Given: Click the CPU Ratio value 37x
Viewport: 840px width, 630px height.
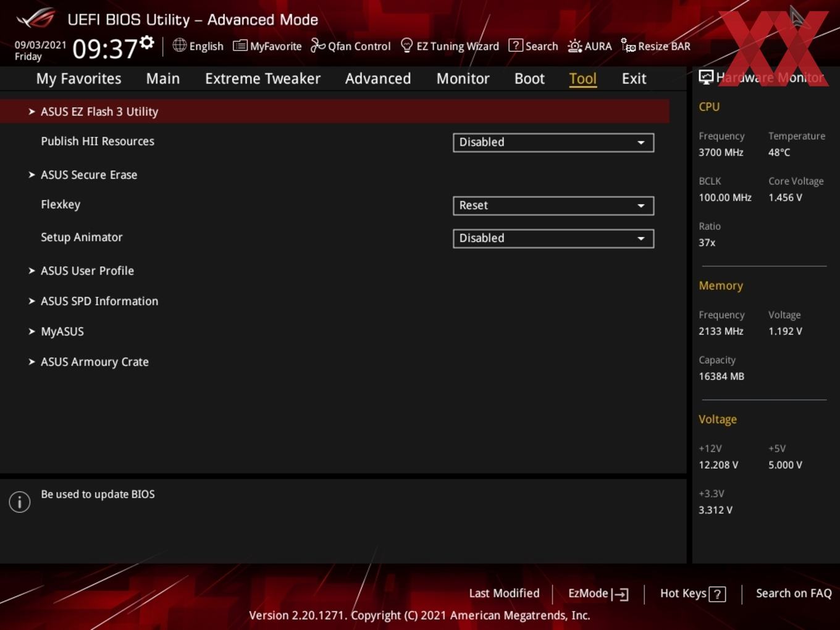Looking at the screenshot, I should 707,243.
